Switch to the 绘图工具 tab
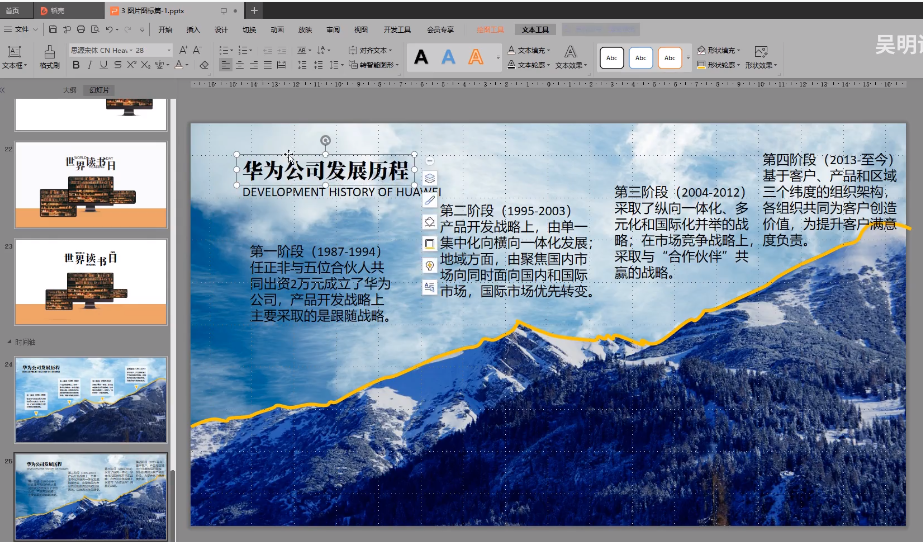This screenshot has width=923, height=542. [x=490, y=29]
